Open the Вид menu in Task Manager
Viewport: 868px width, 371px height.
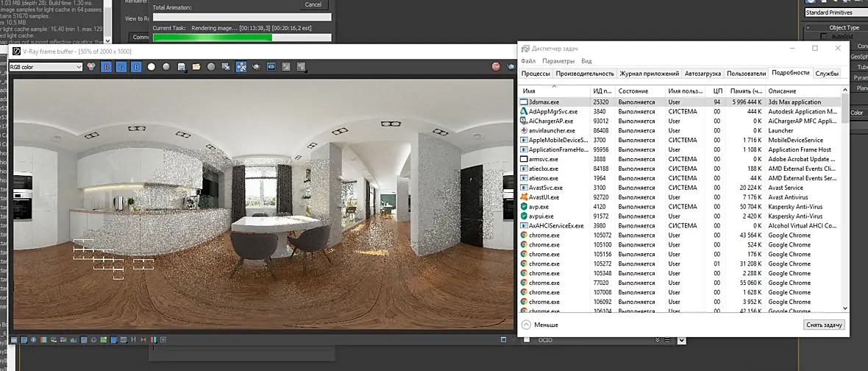click(x=587, y=61)
